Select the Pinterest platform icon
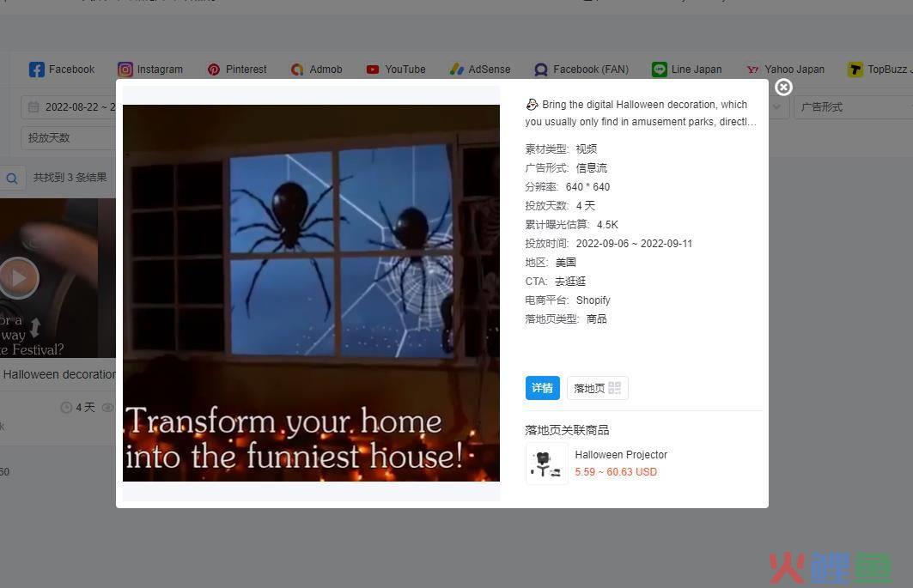 [x=214, y=70]
